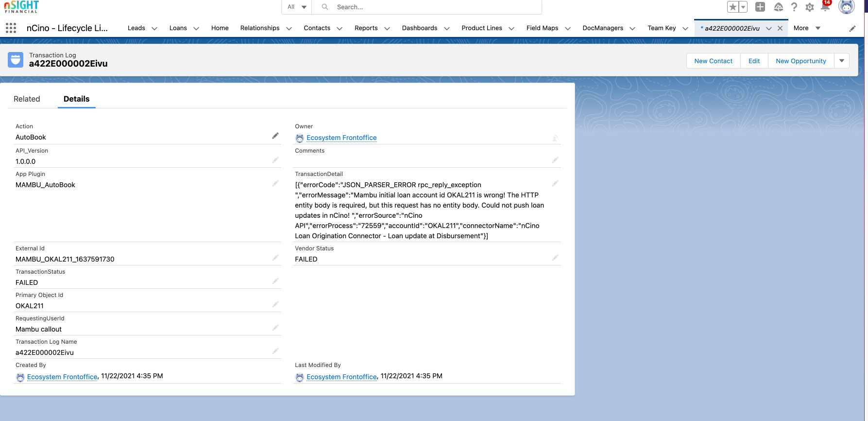The height and width of the screenshot is (421, 868).
Task: Select the MAMBU_OKAL211_1637591730 value
Action: (x=65, y=259)
